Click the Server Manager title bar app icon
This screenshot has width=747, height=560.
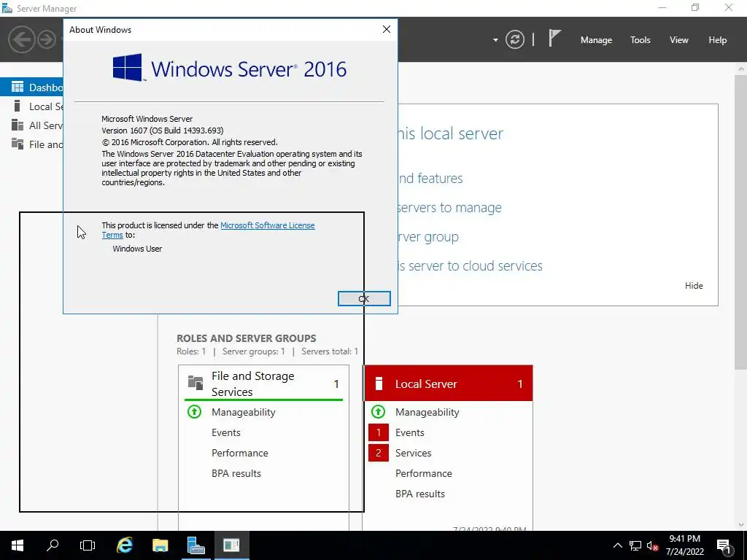7,8
